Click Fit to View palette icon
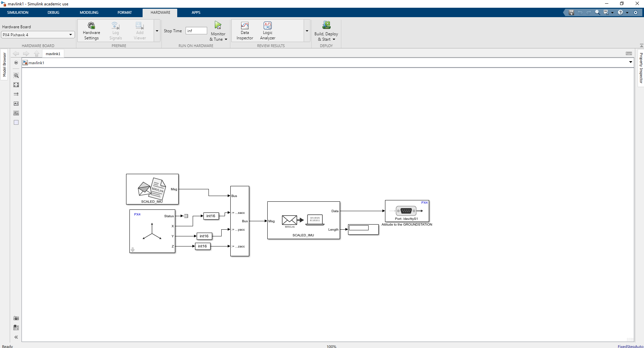 click(x=16, y=85)
